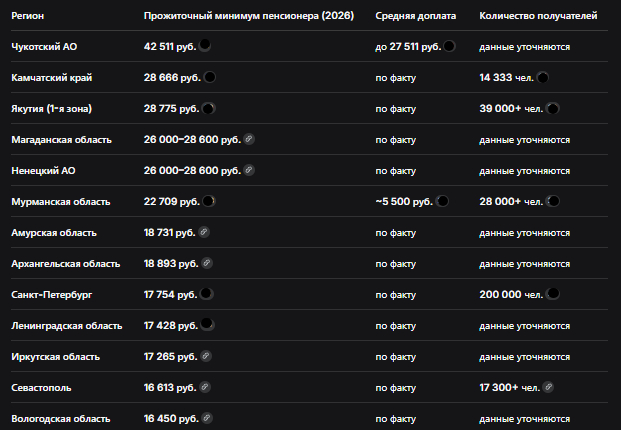Viewport: 621px width, 430px height.
Task: Open source badge next to 17 754 руб.
Action: click(206, 294)
